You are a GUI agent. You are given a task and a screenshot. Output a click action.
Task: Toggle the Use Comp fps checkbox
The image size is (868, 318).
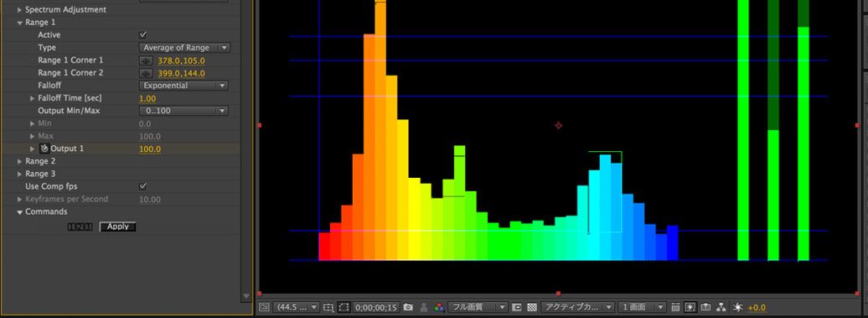tap(142, 187)
